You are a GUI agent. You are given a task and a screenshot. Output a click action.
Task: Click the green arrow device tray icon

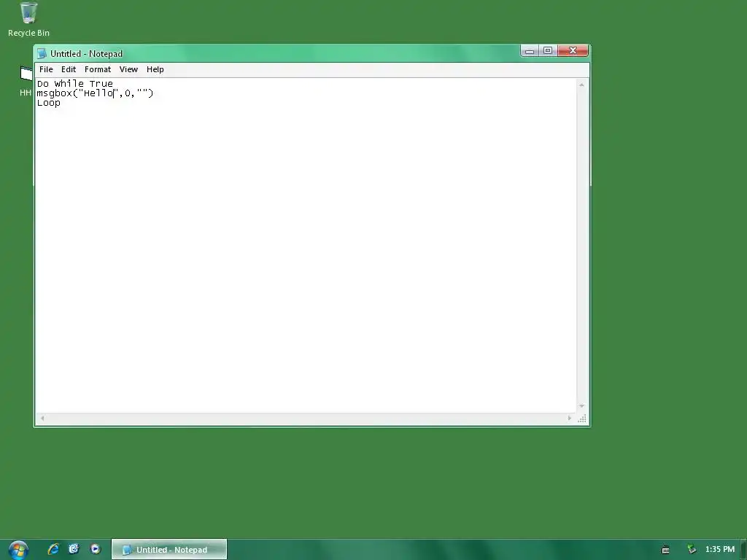coord(692,550)
